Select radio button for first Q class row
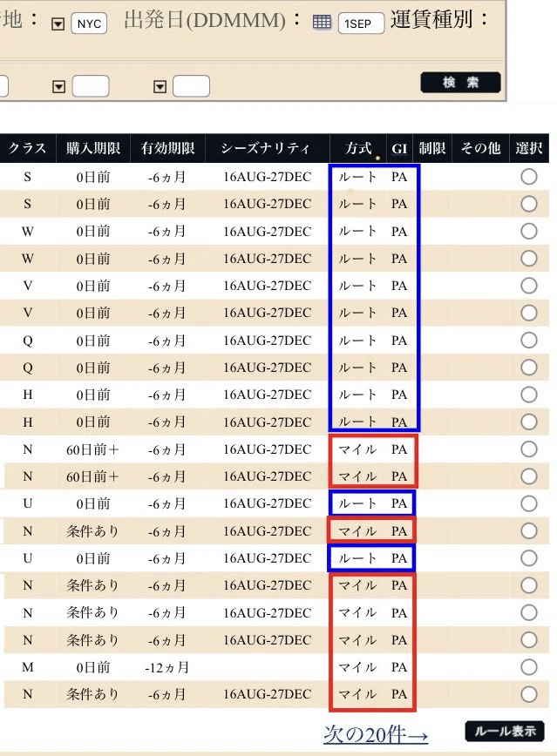Screen dimensions: 557x756 [x=529, y=340]
